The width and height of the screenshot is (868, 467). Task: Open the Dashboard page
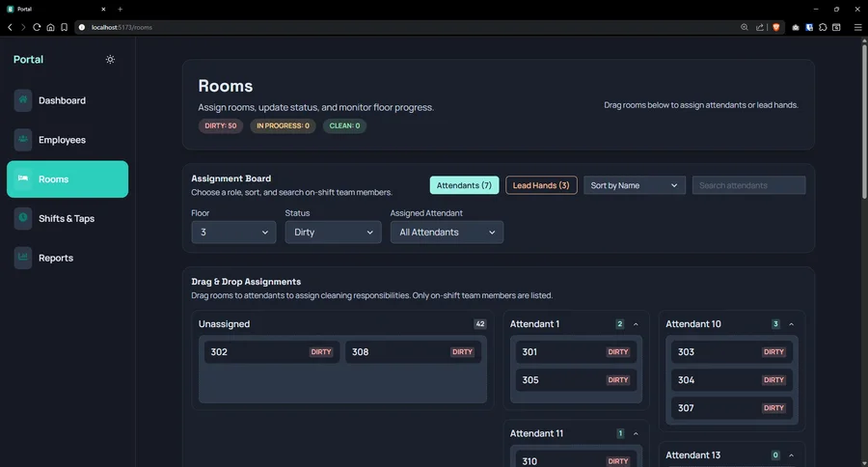pos(68,100)
